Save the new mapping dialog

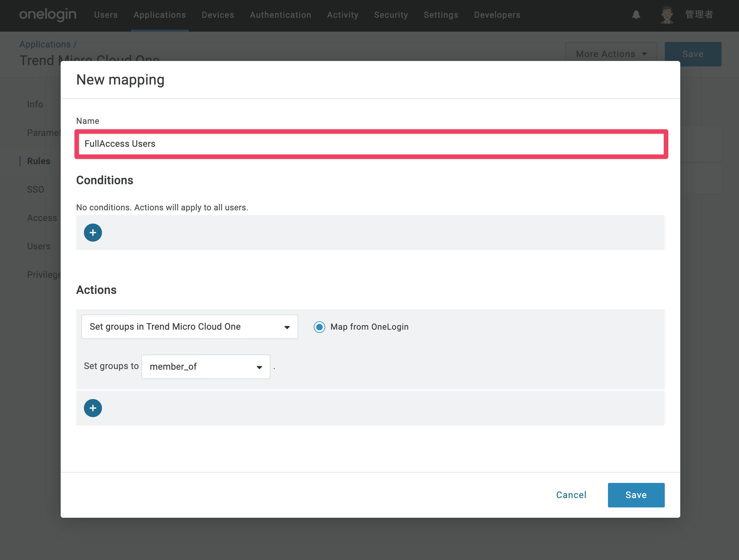636,495
